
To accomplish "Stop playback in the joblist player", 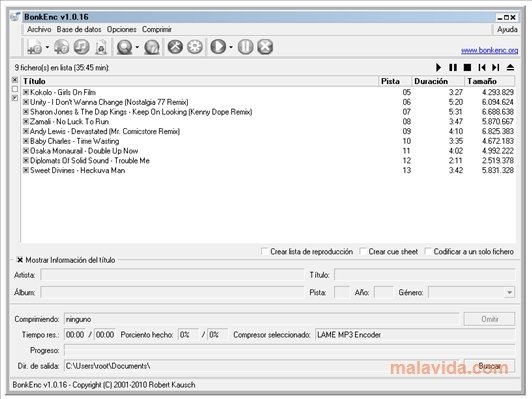I will [x=467, y=68].
